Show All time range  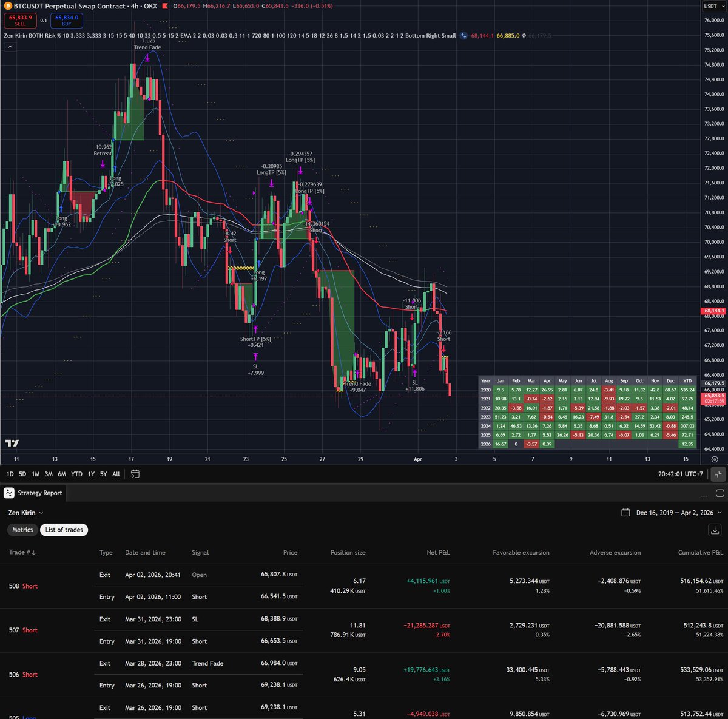(x=116, y=474)
